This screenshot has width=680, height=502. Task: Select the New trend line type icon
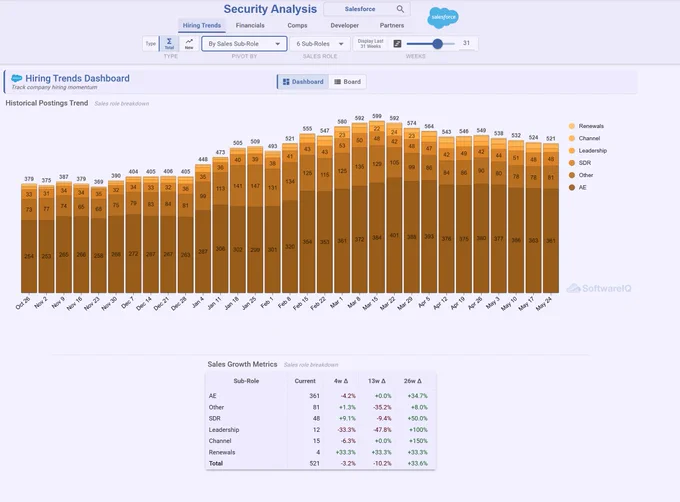click(x=189, y=43)
